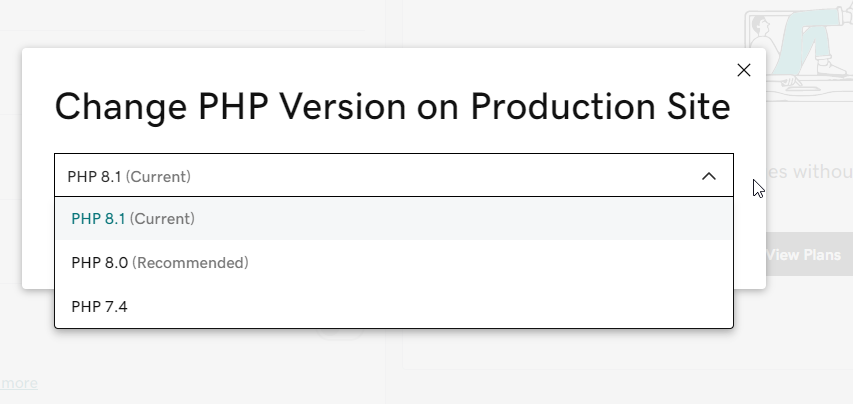The image size is (853, 404).
Task: Close the Change PHP Version dialog
Action: [744, 70]
